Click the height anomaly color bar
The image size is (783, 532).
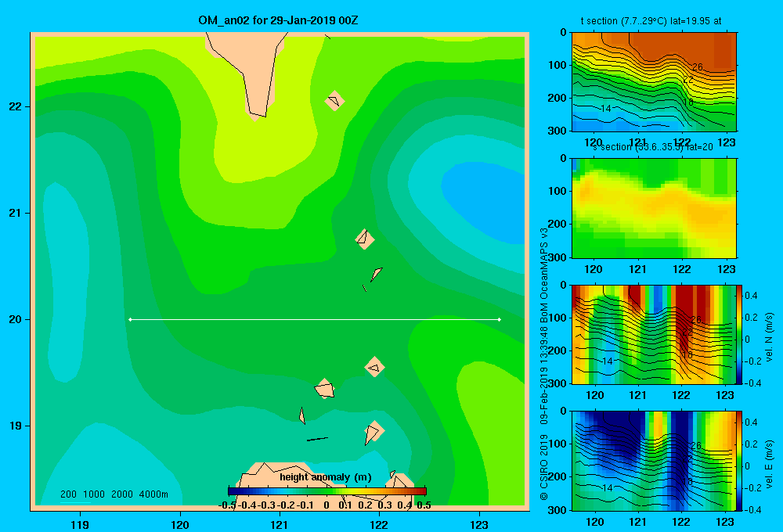327,491
